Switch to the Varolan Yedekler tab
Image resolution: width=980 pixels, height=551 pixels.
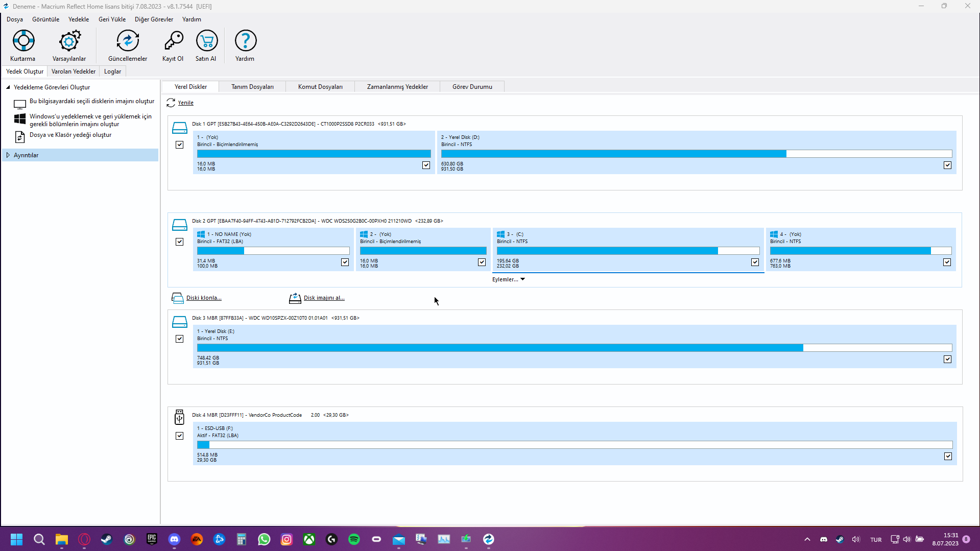tap(74, 71)
